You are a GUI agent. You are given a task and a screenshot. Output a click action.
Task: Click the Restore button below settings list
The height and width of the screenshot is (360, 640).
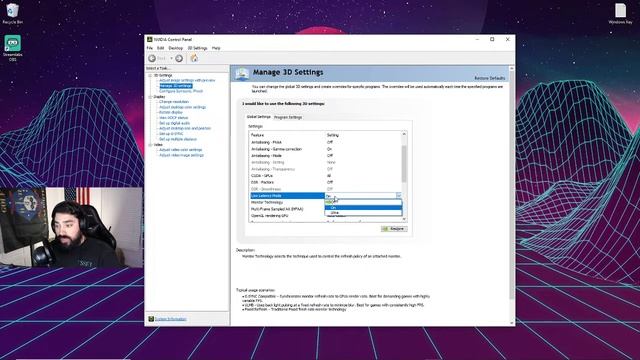(394, 229)
